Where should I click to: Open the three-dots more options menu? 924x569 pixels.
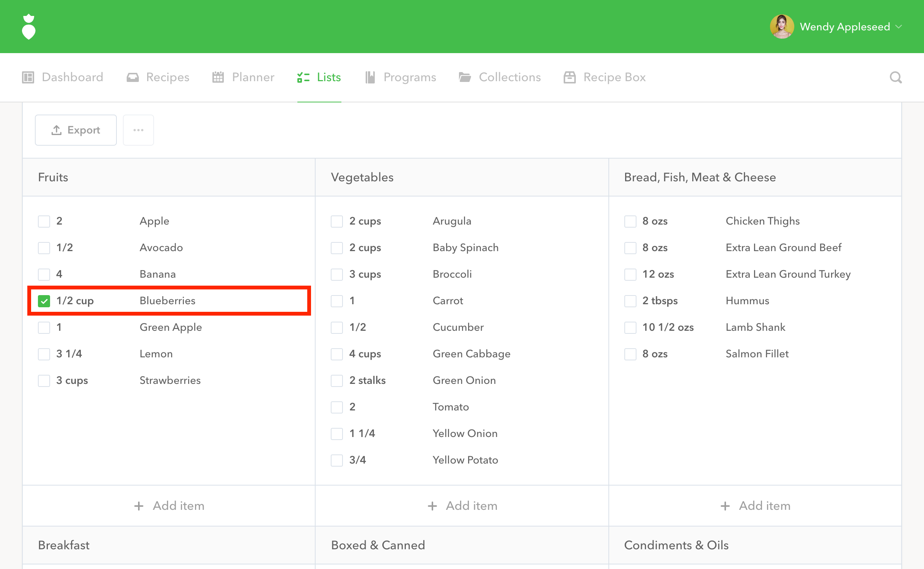coord(138,130)
